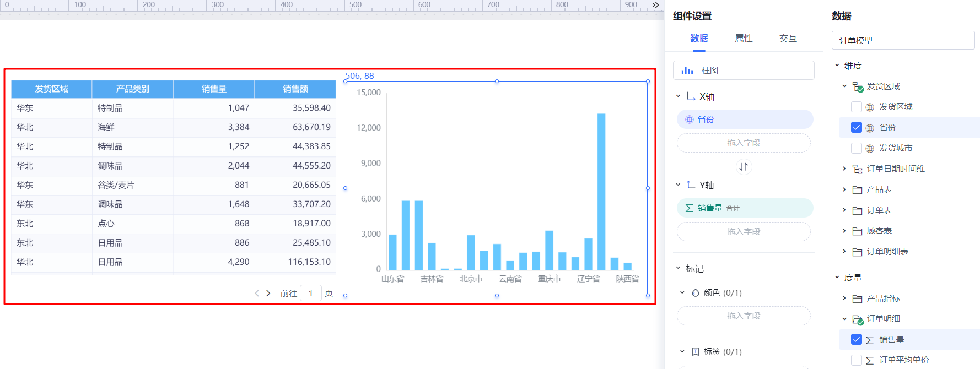Image resolution: width=980 pixels, height=369 pixels.
Task: Click the 拖入字段 drop zone under 颜色
Action: [744, 316]
